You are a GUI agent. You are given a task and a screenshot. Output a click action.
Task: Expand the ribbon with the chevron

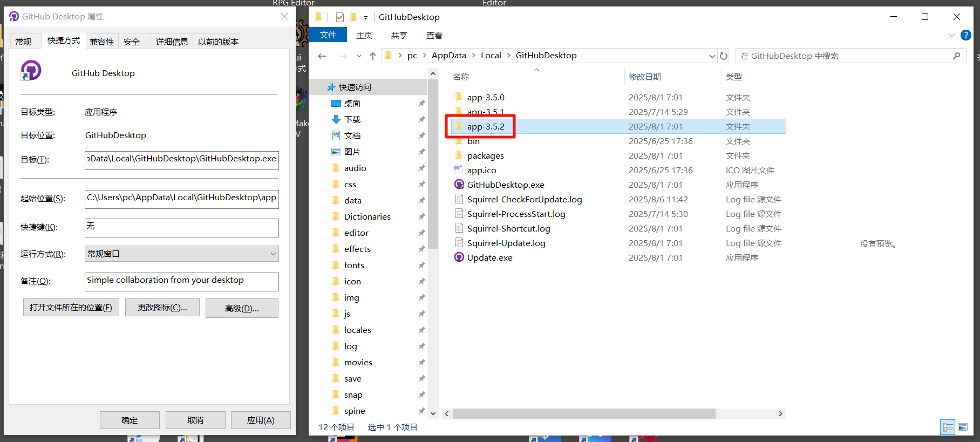[951, 35]
